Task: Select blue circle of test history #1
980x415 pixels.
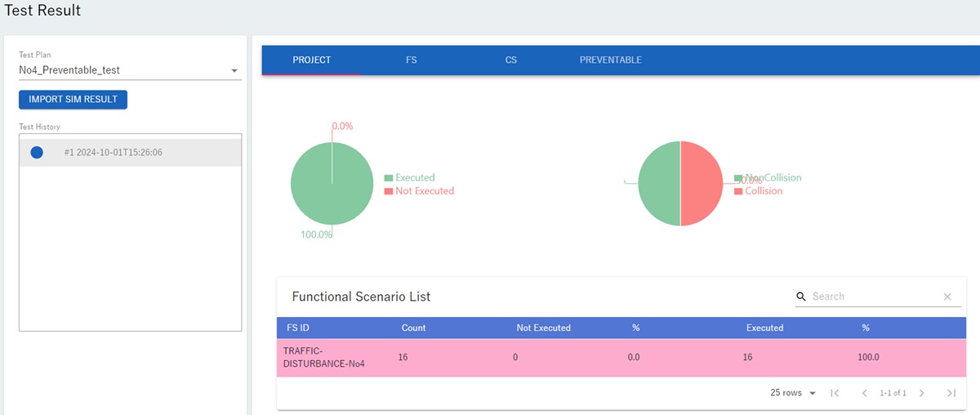Action: coord(37,153)
